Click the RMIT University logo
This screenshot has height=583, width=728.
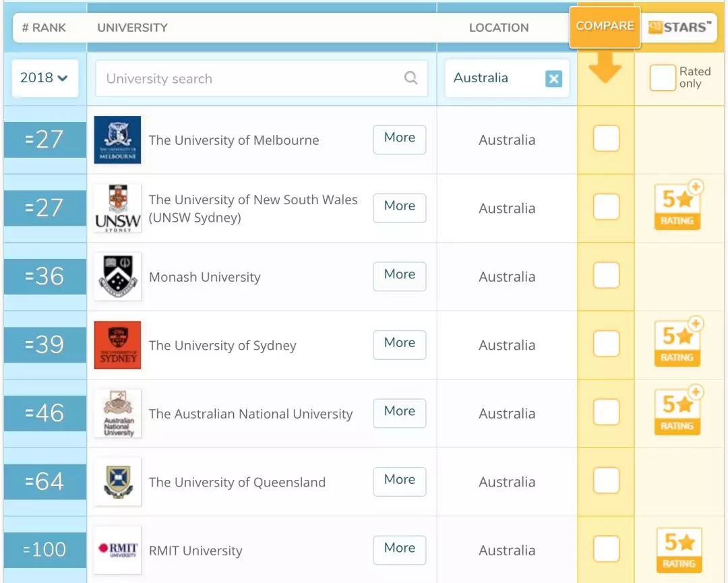click(x=117, y=550)
